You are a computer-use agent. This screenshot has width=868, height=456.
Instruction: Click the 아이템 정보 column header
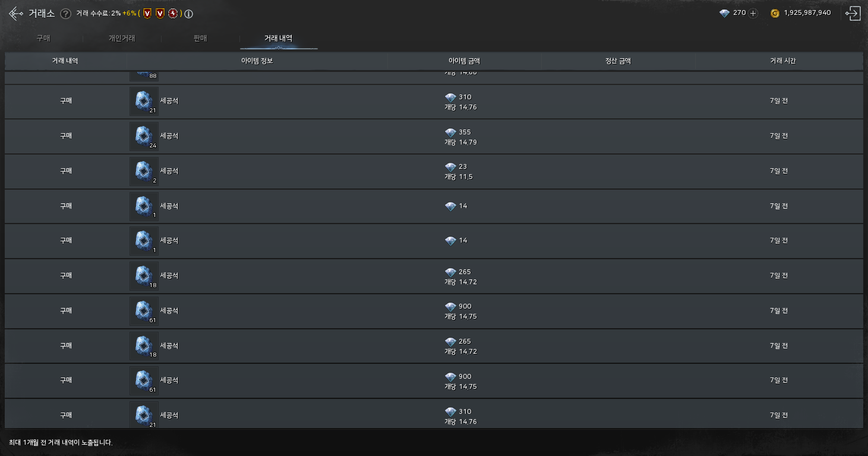pyautogui.click(x=257, y=61)
